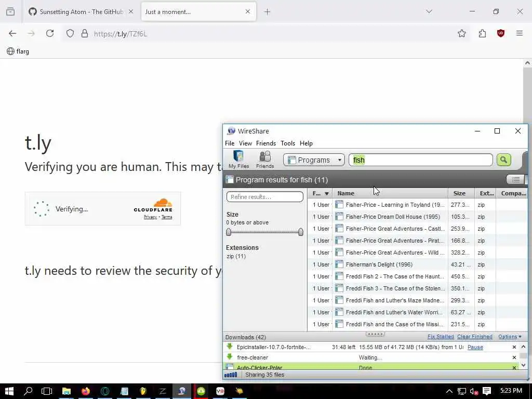Open My Files in WireShare

coord(238,159)
